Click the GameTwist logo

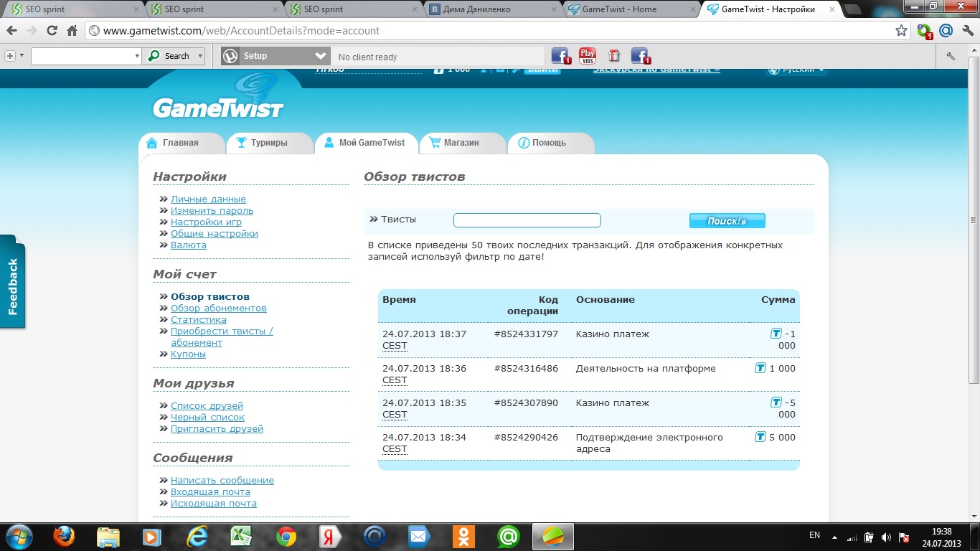[218, 97]
